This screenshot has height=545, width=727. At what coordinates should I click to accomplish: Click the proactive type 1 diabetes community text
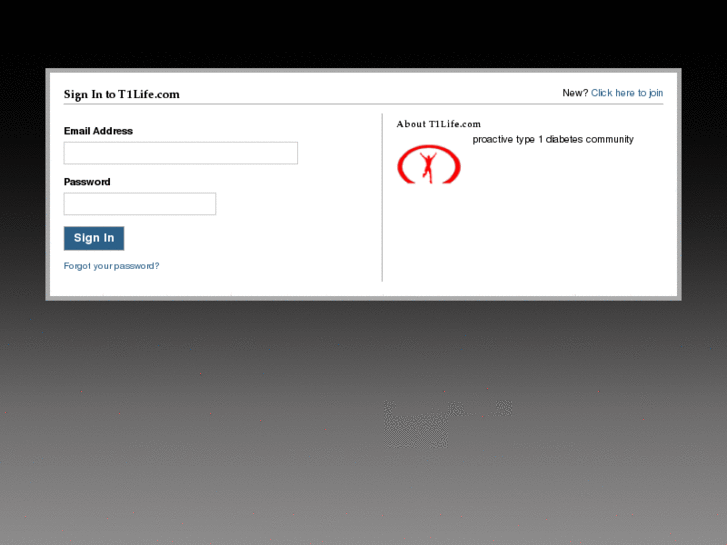(553, 140)
